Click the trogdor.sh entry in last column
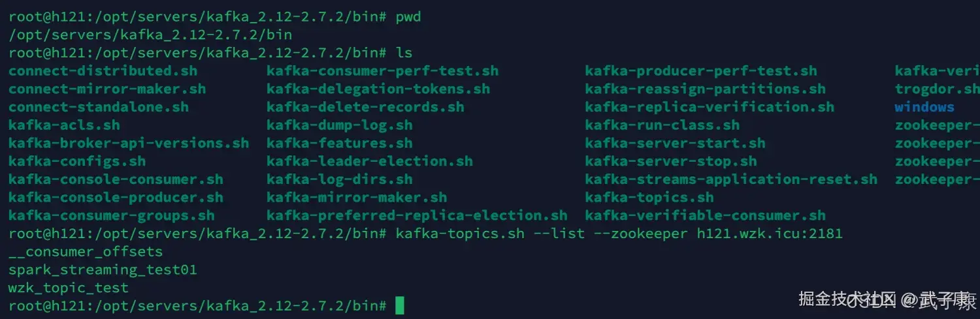Image resolution: width=980 pixels, height=319 pixels. [936, 89]
